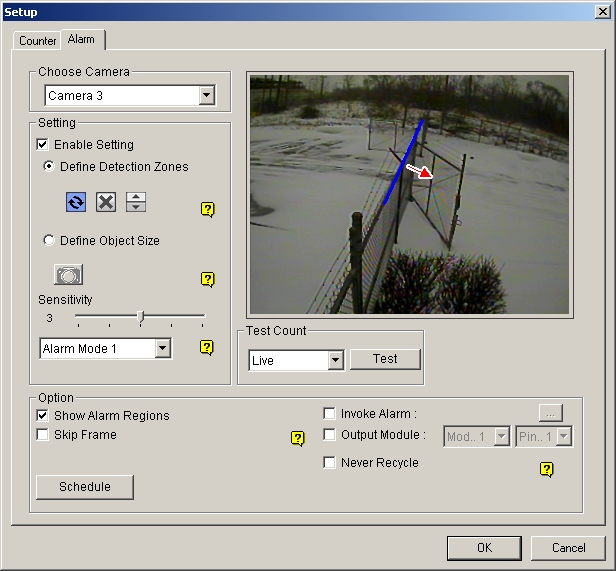Open help bubble beside Alarm Mode 1
The height and width of the screenshot is (571, 616).
pos(207,347)
